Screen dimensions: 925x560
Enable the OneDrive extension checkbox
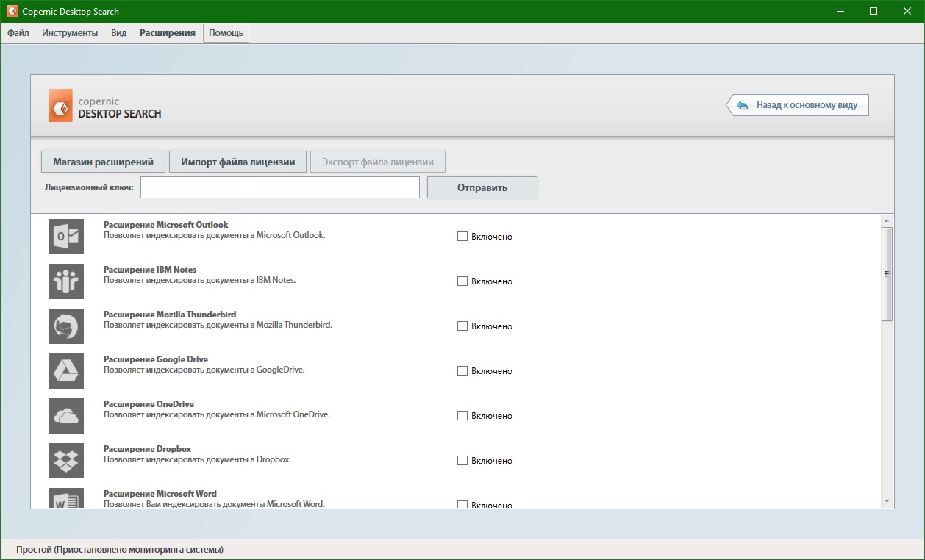(x=463, y=416)
